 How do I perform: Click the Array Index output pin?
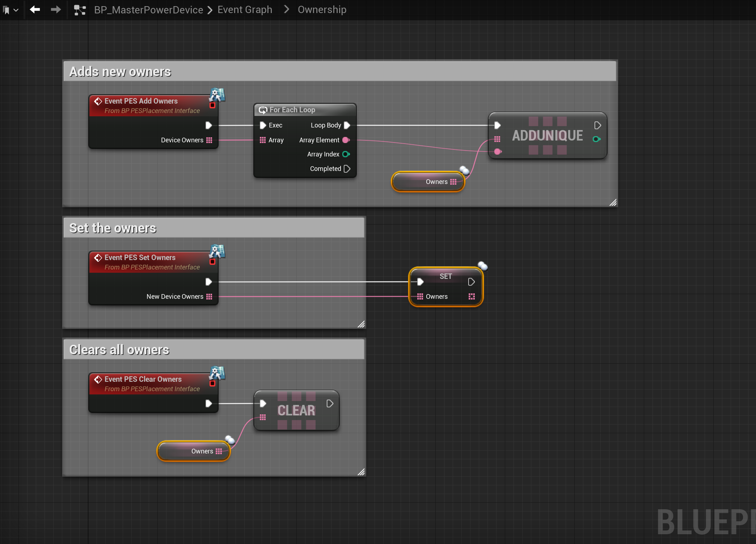pyautogui.click(x=346, y=154)
